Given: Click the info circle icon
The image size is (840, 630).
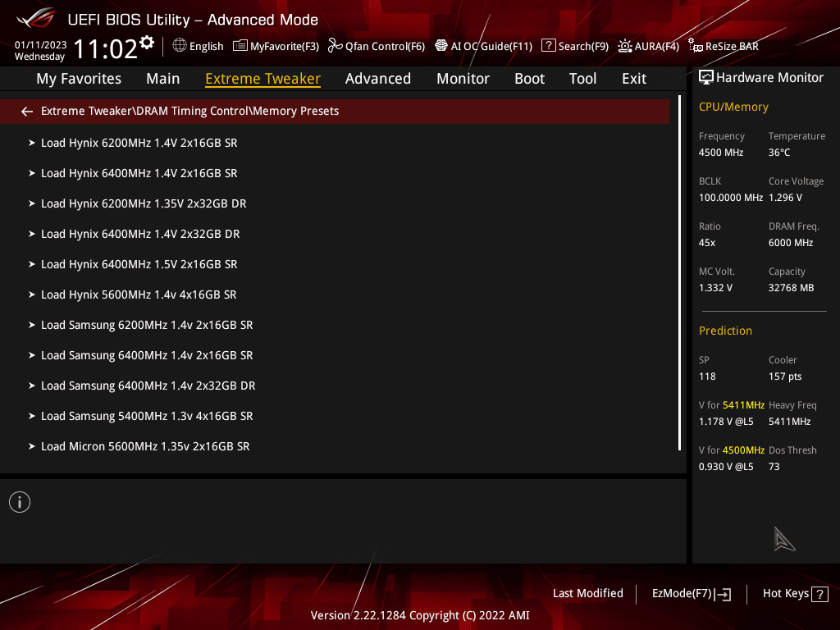Looking at the screenshot, I should 20,502.
